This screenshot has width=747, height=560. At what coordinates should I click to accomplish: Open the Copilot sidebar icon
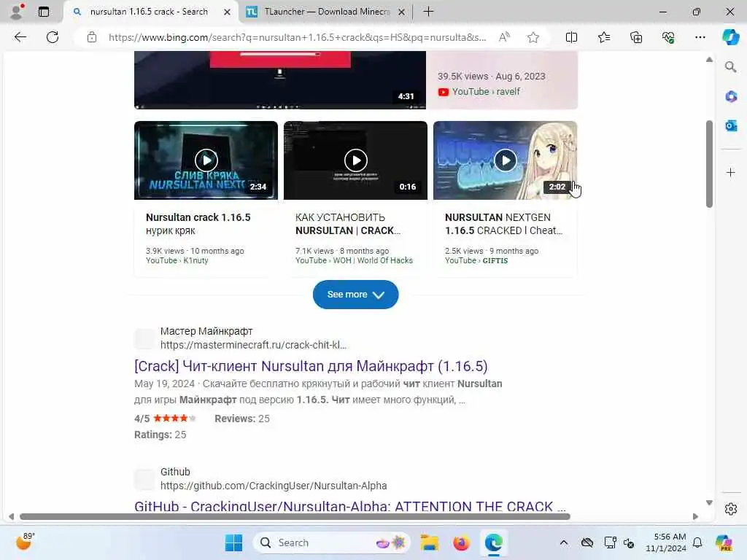[x=730, y=37]
